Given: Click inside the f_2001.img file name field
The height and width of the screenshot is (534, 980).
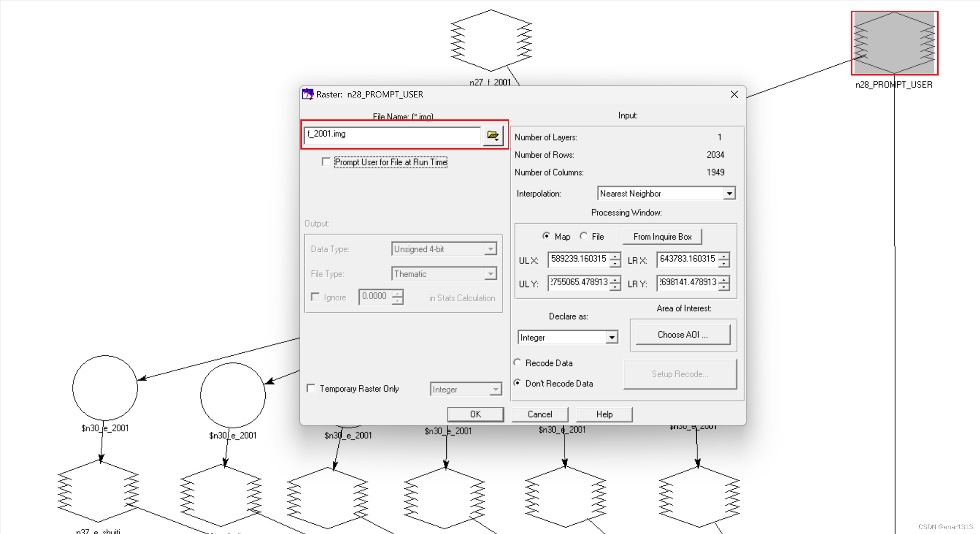Looking at the screenshot, I should [x=389, y=134].
